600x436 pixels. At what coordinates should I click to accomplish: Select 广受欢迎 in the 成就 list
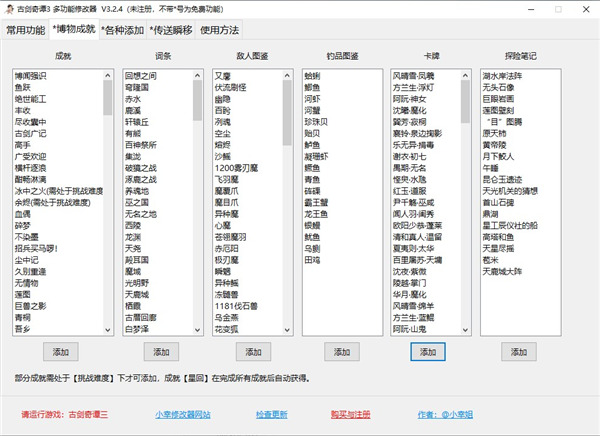[x=31, y=156]
